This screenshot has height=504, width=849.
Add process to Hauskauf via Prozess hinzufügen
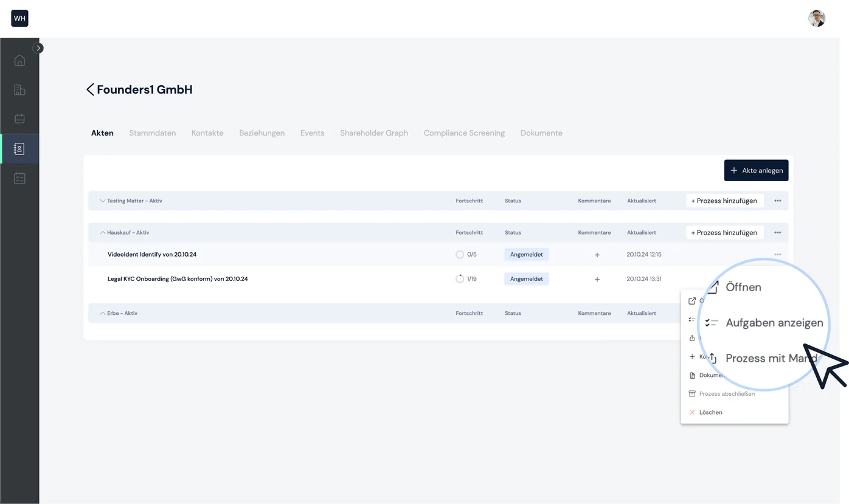(724, 232)
